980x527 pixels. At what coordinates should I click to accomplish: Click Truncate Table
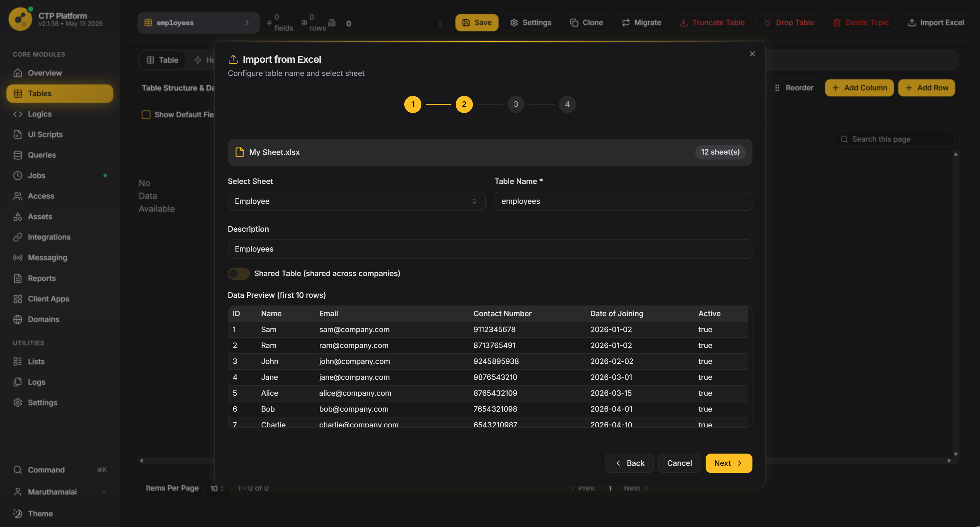712,22
